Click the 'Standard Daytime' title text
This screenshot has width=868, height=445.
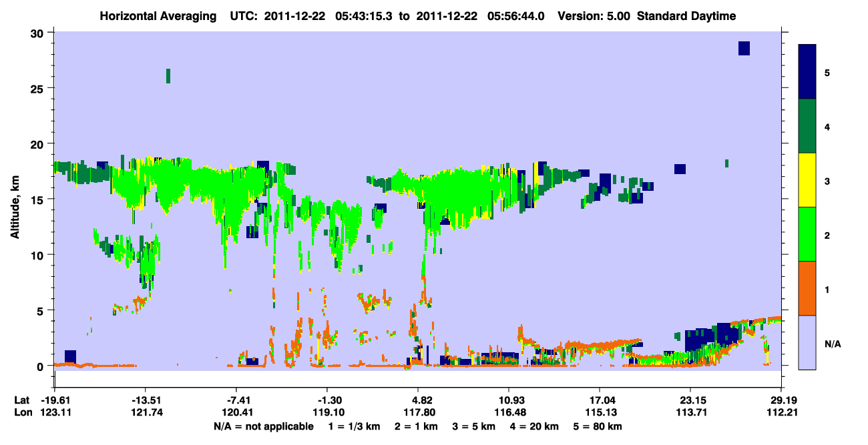(686, 16)
